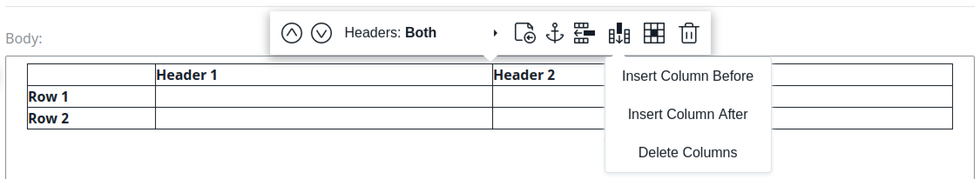980x179 pixels.
Task: Click empty Row 1 cell under Header 1
Action: tap(323, 96)
